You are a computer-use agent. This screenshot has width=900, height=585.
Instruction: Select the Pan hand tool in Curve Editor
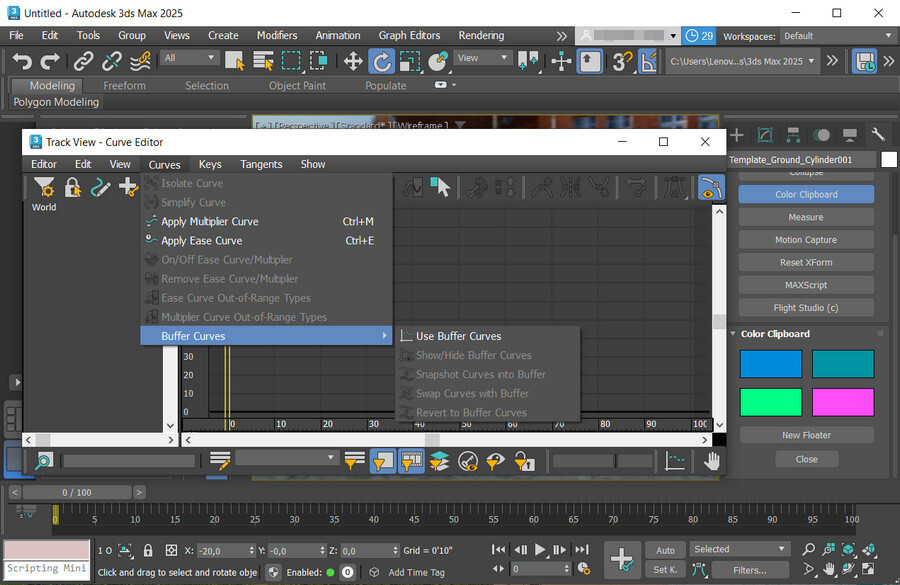(711, 461)
